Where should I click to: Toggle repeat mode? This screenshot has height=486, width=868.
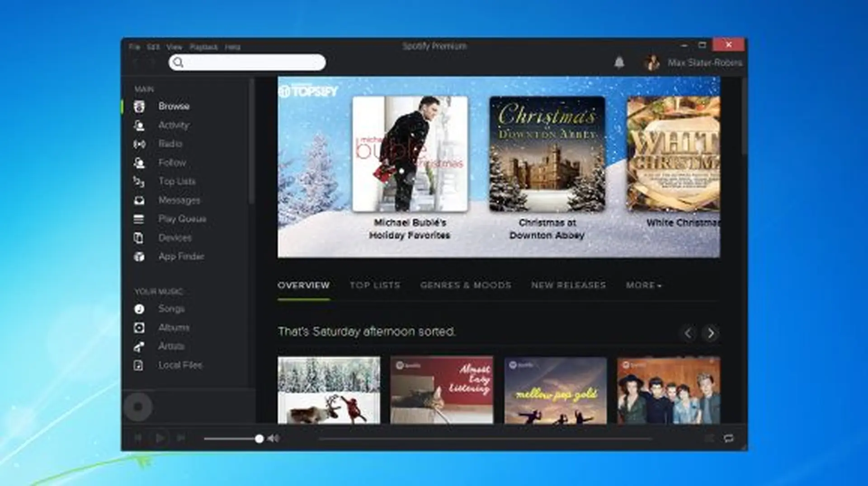[729, 439]
